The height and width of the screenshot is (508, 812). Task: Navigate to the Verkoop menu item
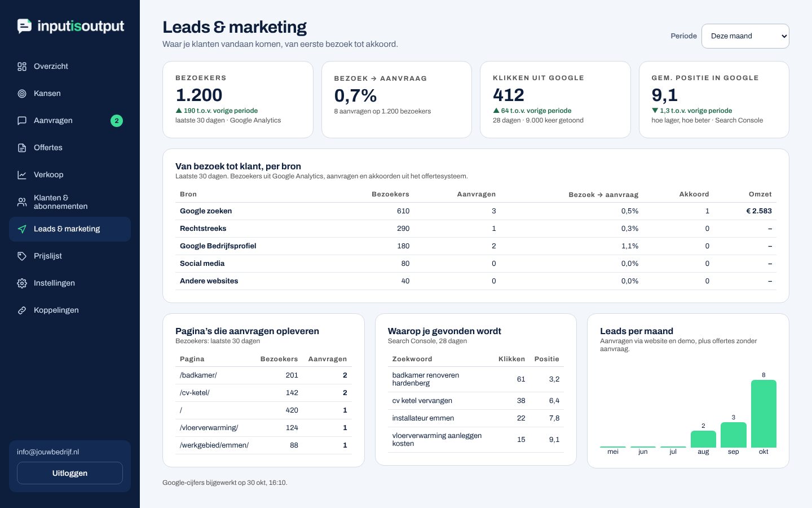pyautogui.click(x=70, y=175)
